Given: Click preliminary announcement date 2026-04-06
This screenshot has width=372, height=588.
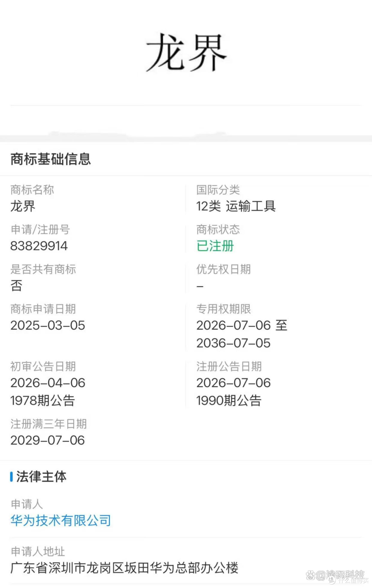Looking at the screenshot, I should (48, 383).
